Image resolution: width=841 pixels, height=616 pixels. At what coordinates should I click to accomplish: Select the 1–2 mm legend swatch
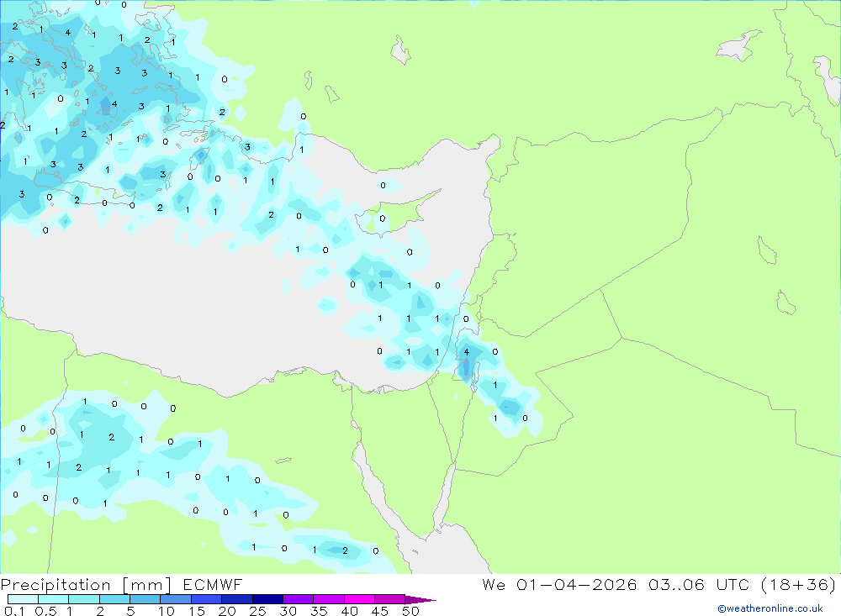83,599
